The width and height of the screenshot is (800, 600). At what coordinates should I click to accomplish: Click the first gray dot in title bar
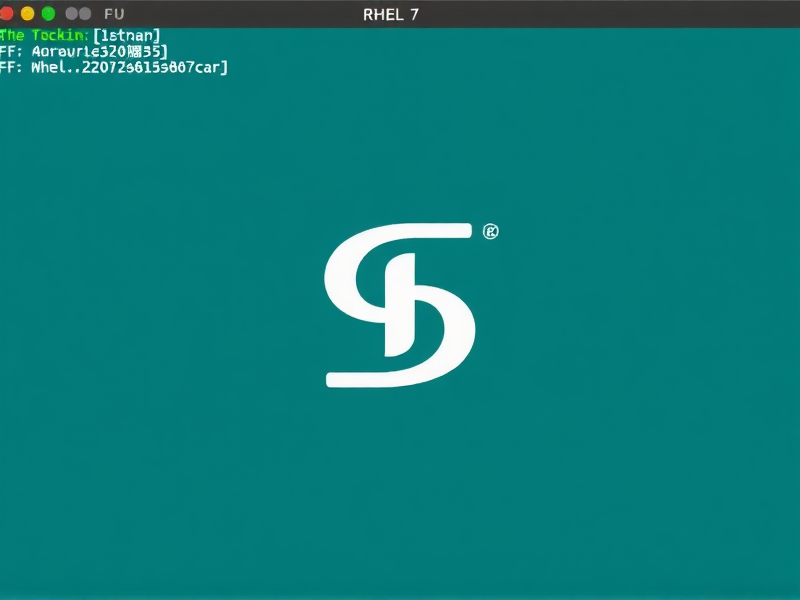coord(71,14)
